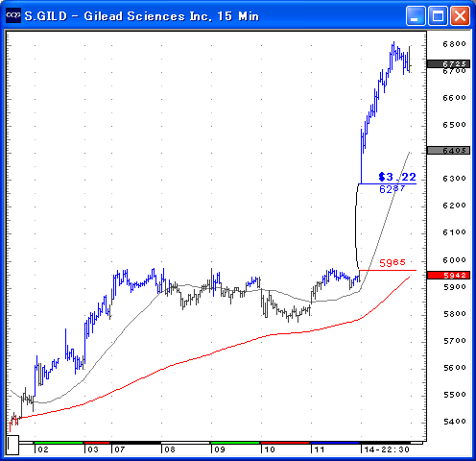
Task: Click the 5500 price axis label
Action: pyautogui.click(x=454, y=395)
